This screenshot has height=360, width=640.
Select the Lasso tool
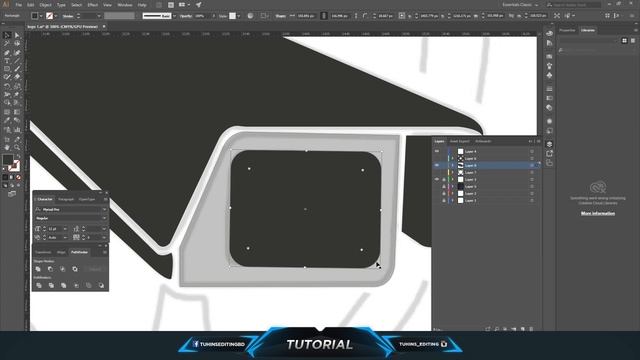pyautogui.click(x=17, y=44)
